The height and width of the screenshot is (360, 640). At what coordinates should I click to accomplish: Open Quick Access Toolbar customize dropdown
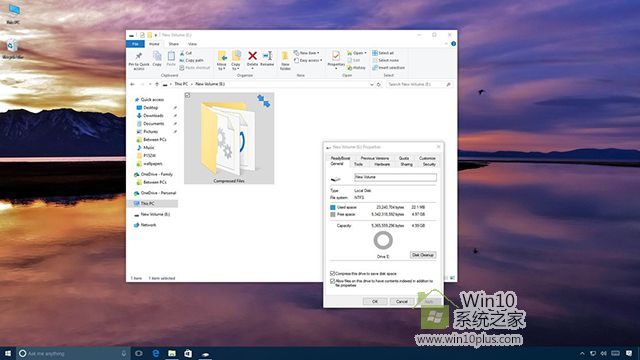click(156, 35)
